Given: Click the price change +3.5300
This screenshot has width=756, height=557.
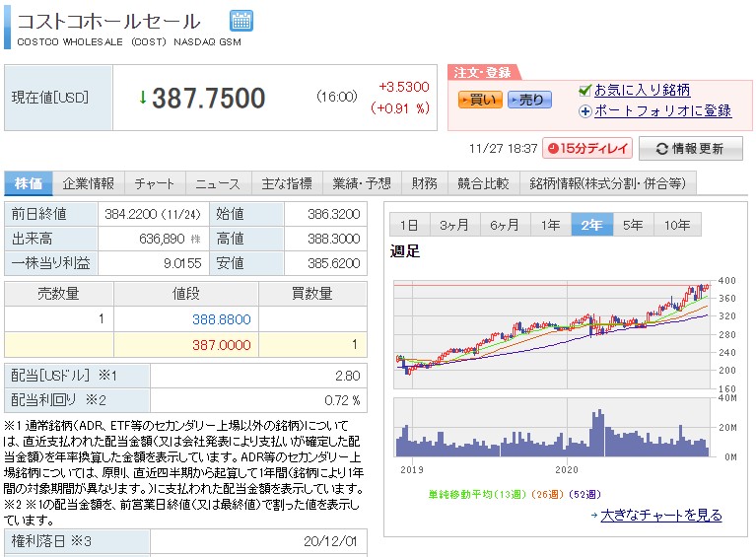Looking at the screenshot, I should click(x=404, y=87).
